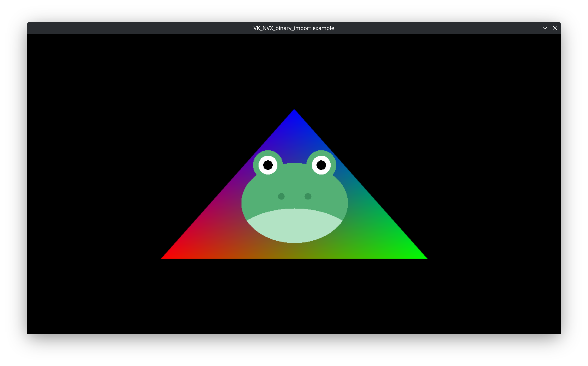The width and height of the screenshot is (588, 366).
Task: Close the VK_NVX_binary_import example window
Action: [x=555, y=28]
